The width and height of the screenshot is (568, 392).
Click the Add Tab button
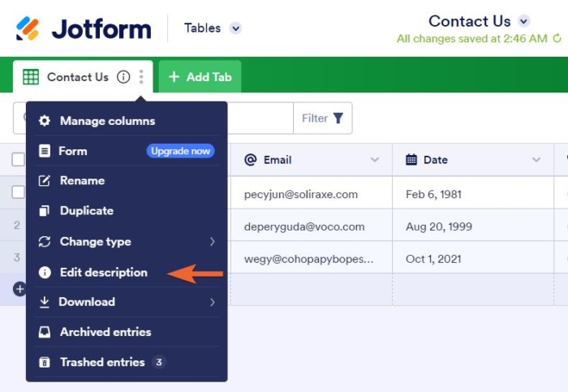pos(200,77)
